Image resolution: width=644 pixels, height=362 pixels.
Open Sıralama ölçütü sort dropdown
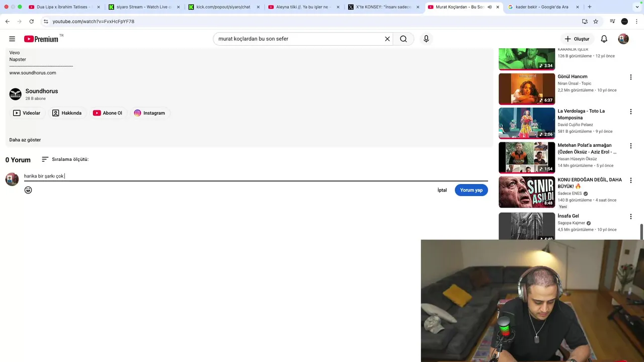[x=65, y=159]
